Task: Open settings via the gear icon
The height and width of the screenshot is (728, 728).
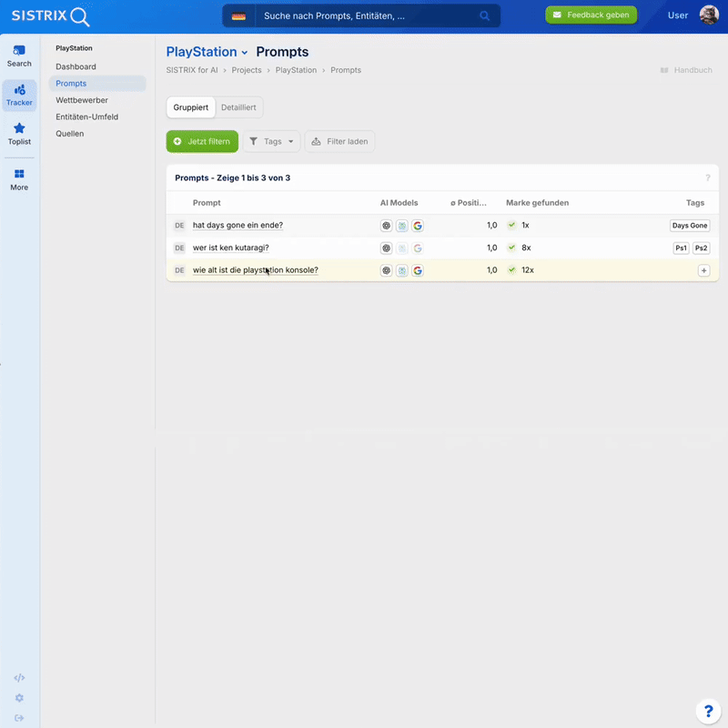Action: pyautogui.click(x=19, y=698)
